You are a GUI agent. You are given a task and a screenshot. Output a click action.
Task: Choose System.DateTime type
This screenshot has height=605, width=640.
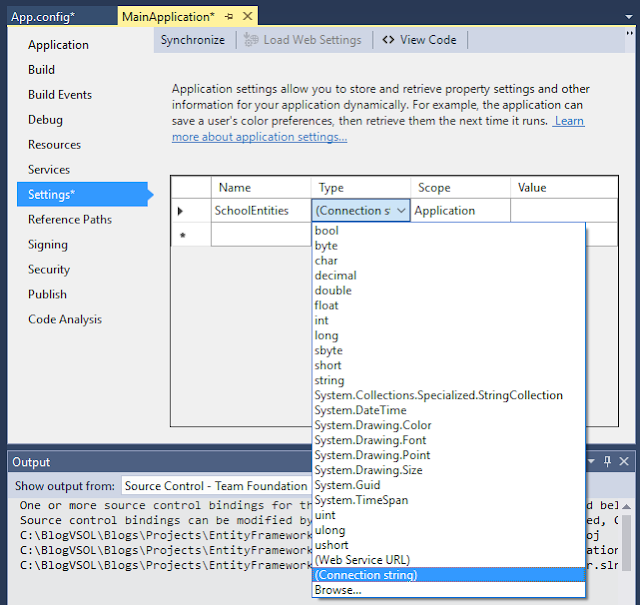[x=449, y=410]
